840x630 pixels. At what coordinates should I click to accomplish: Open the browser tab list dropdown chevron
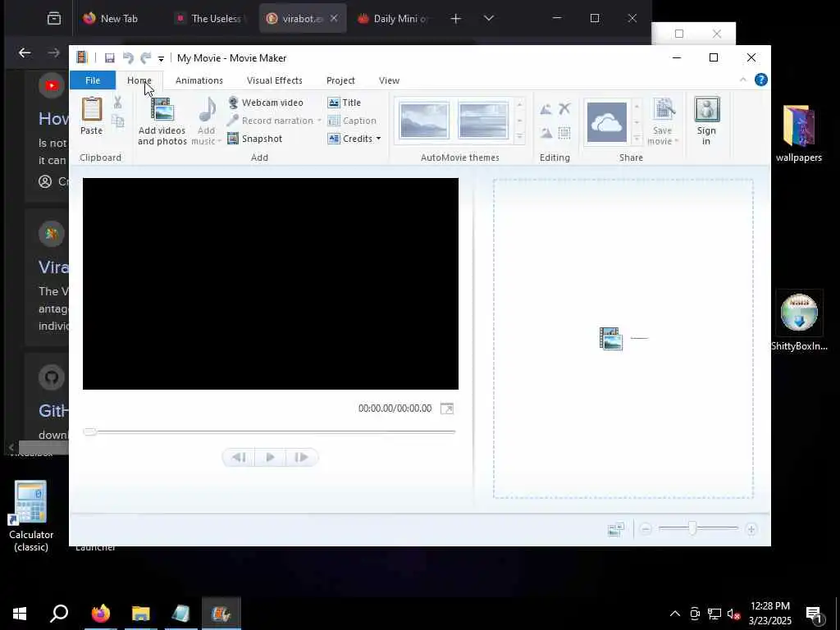click(489, 18)
